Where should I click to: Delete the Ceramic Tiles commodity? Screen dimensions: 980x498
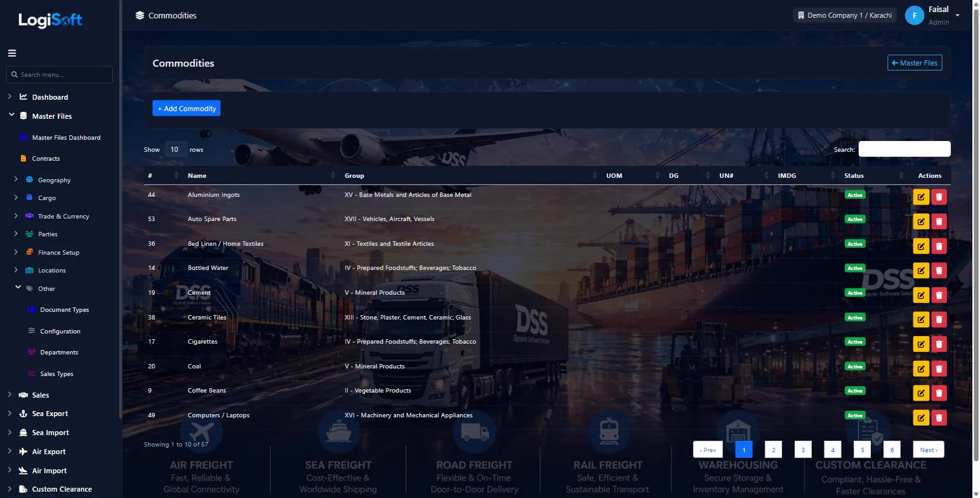pos(939,320)
